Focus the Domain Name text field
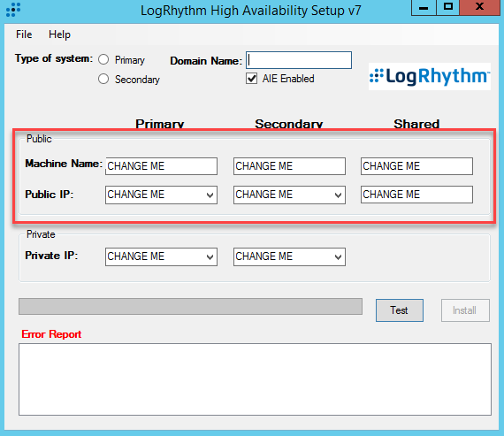504x436 pixels. click(299, 60)
